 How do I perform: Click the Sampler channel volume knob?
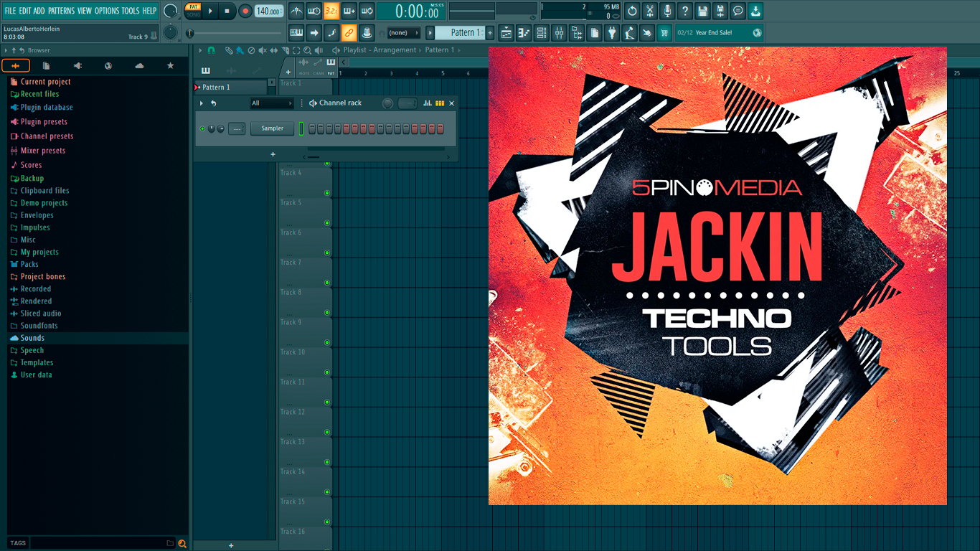220,128
